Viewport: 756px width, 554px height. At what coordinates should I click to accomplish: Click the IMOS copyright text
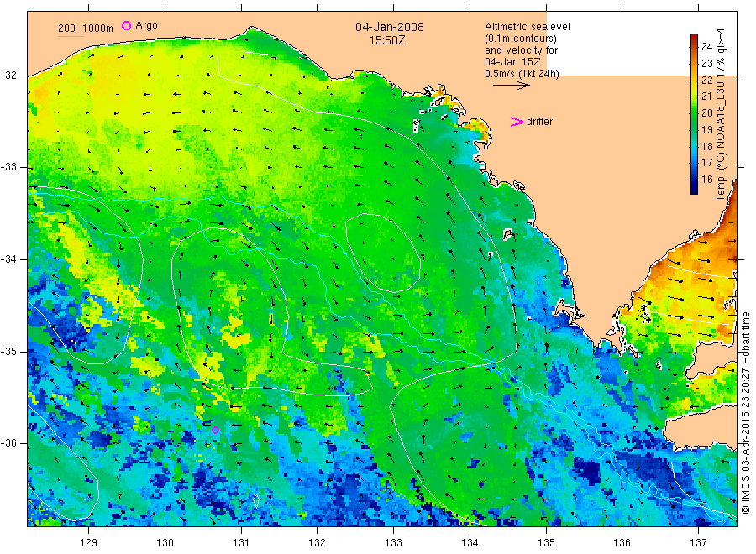point(745,412)
